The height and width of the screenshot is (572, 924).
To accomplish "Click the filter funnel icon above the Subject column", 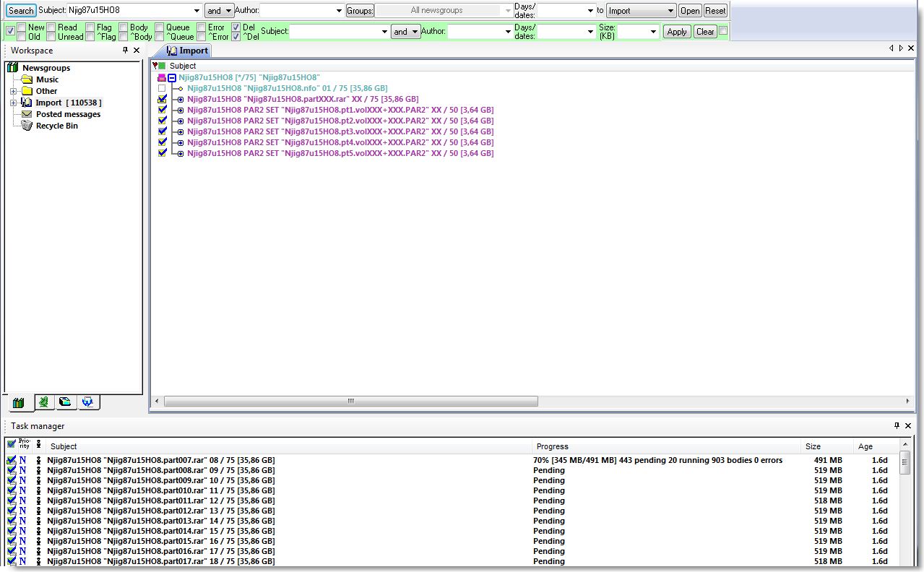I will 155,66.
